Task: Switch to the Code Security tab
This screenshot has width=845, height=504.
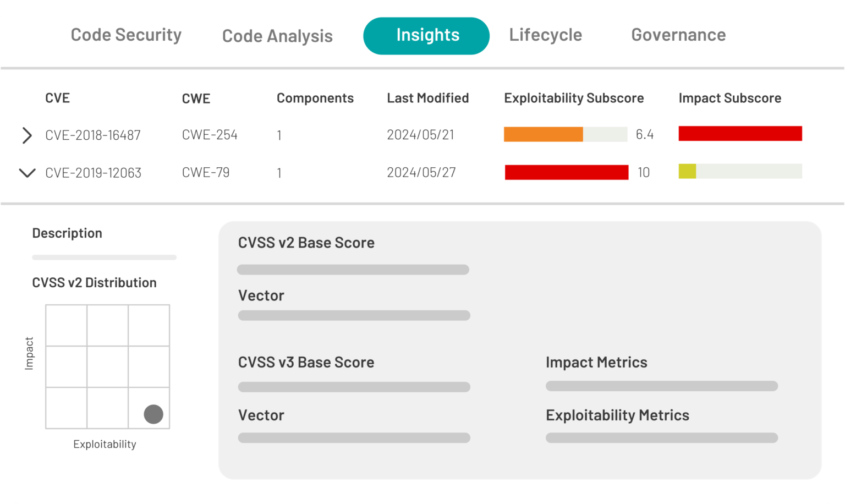Action: click(x=125, y=35)
